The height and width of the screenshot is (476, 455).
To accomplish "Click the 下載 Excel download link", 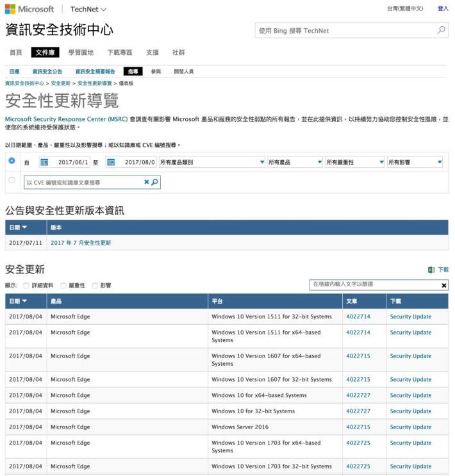I will pos(443,270).
